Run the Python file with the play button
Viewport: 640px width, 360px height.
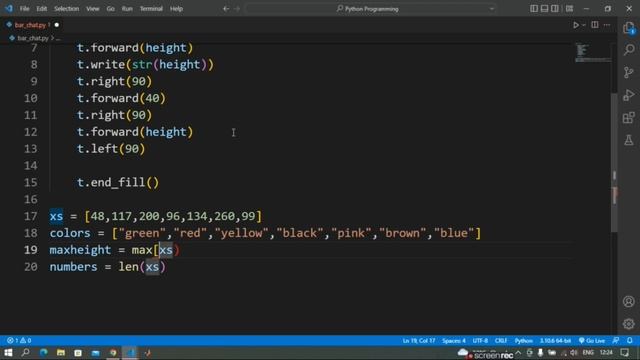coord(576,25)
